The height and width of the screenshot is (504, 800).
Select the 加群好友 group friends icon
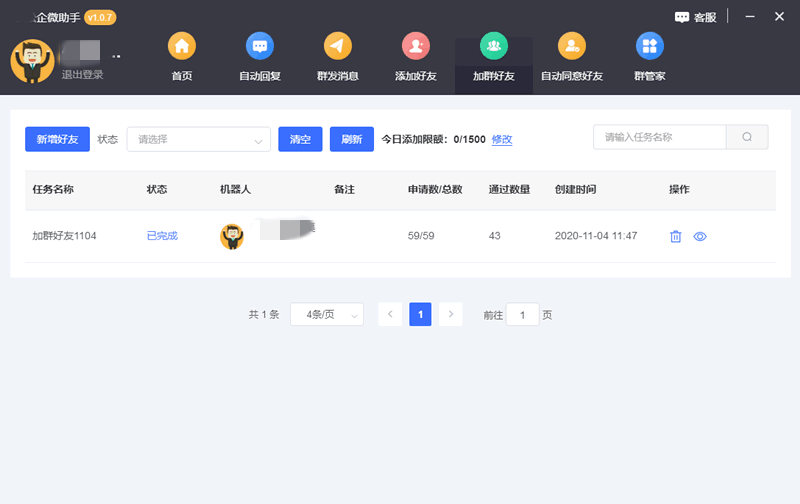click(x=494, y=46)
